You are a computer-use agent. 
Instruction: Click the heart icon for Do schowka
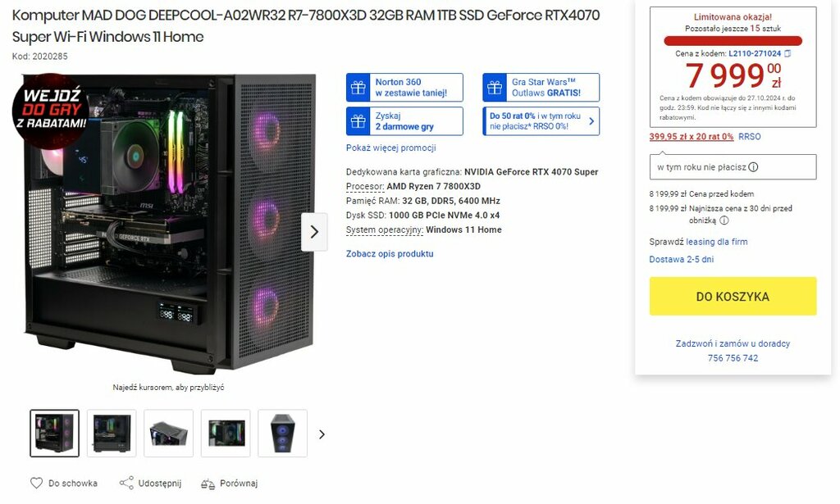pyautogui.click(x=36, y=484)
